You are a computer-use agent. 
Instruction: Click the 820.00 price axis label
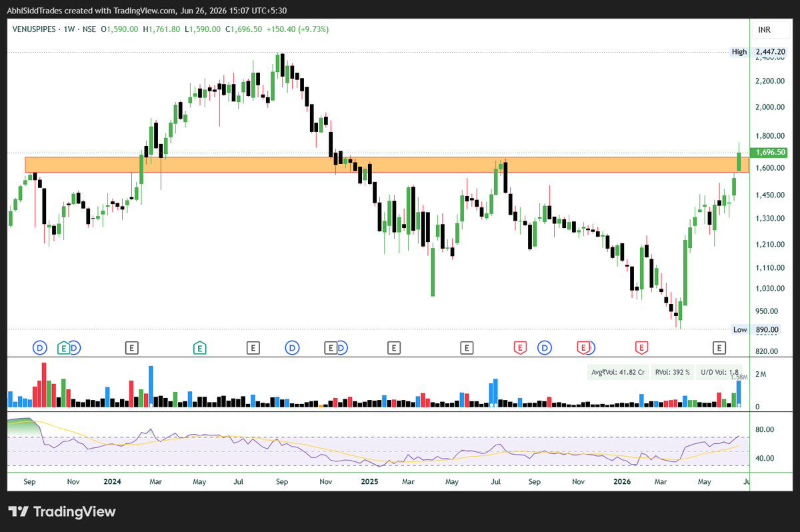tap(768, 351)
